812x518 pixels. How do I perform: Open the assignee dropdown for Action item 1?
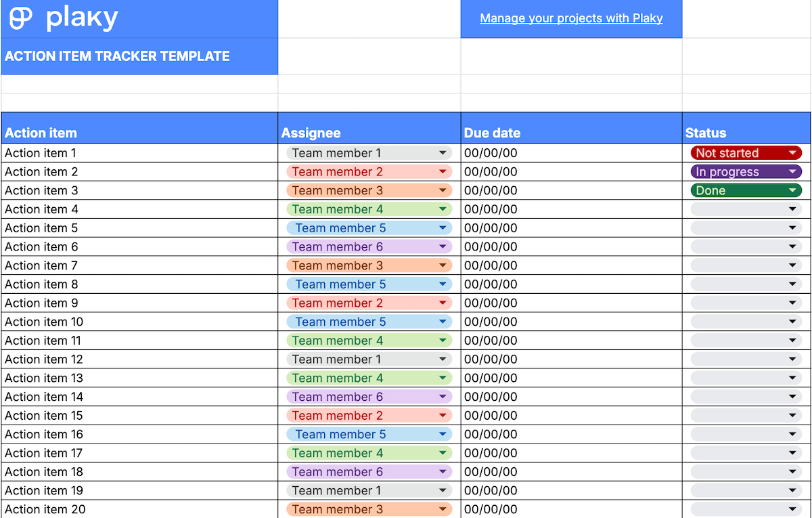pos(369,153)
